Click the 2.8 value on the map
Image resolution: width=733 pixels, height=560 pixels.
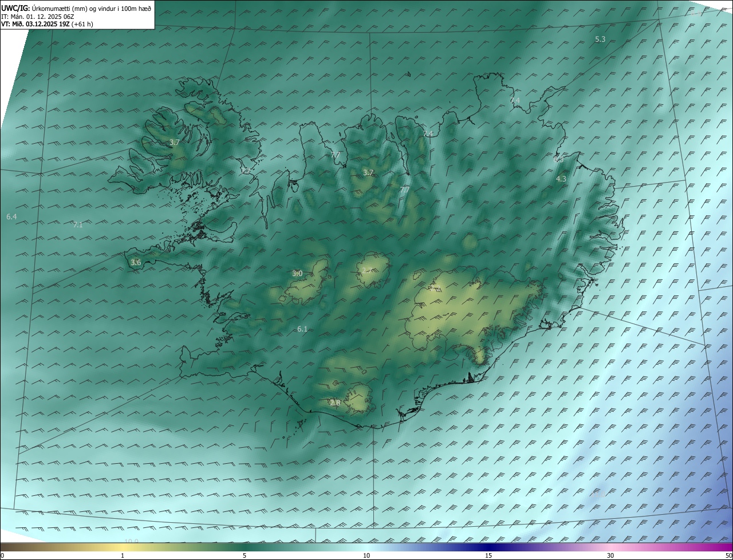click(336, 403)
